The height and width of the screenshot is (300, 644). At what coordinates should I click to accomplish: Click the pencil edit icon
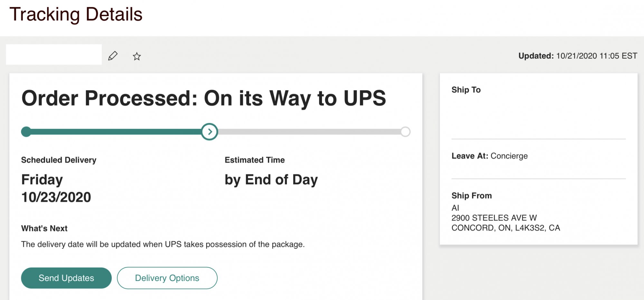(113, 56)
